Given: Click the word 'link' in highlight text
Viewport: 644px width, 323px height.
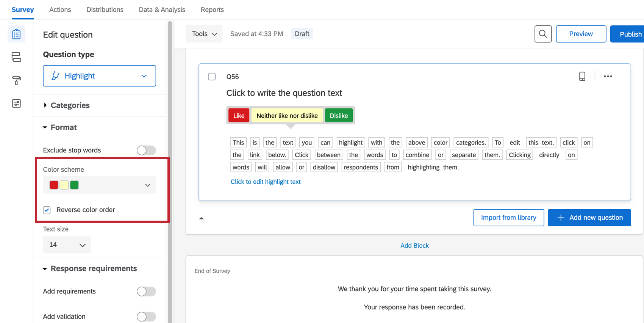Looking at the screenshot, I should coord(255,155).
